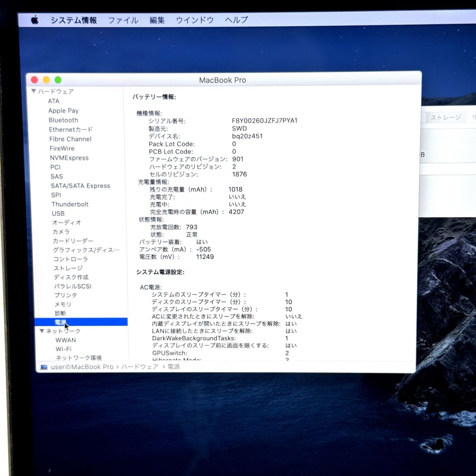Select SPI in the sidebar
Screen dimensions: 476x476
[56, 195]
